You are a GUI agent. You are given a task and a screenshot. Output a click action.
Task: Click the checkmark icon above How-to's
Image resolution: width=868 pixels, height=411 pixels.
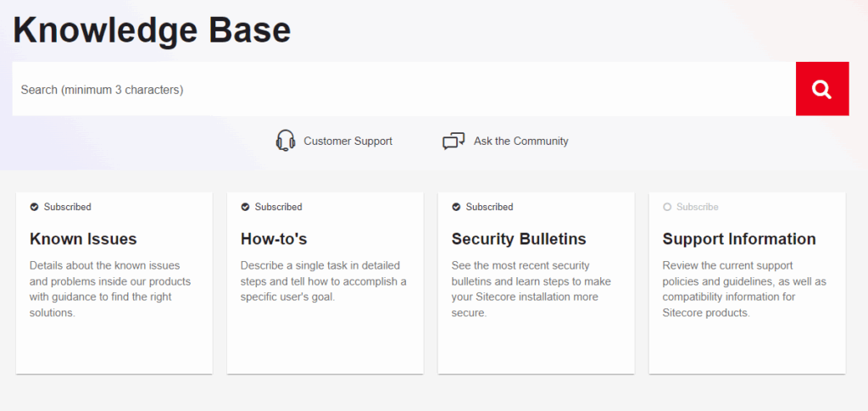[x=245, y=207]
